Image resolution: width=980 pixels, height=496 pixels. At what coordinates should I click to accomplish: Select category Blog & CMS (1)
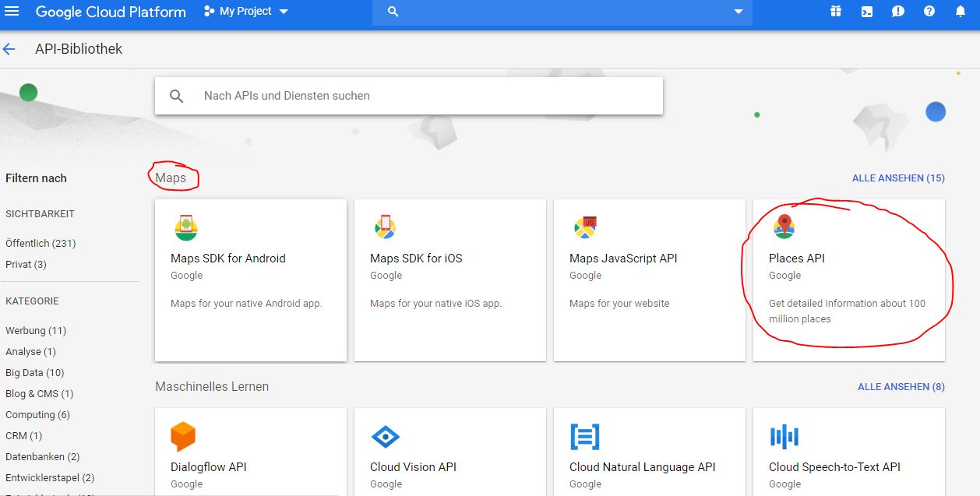pyautogui.click(x=39, y=393)
